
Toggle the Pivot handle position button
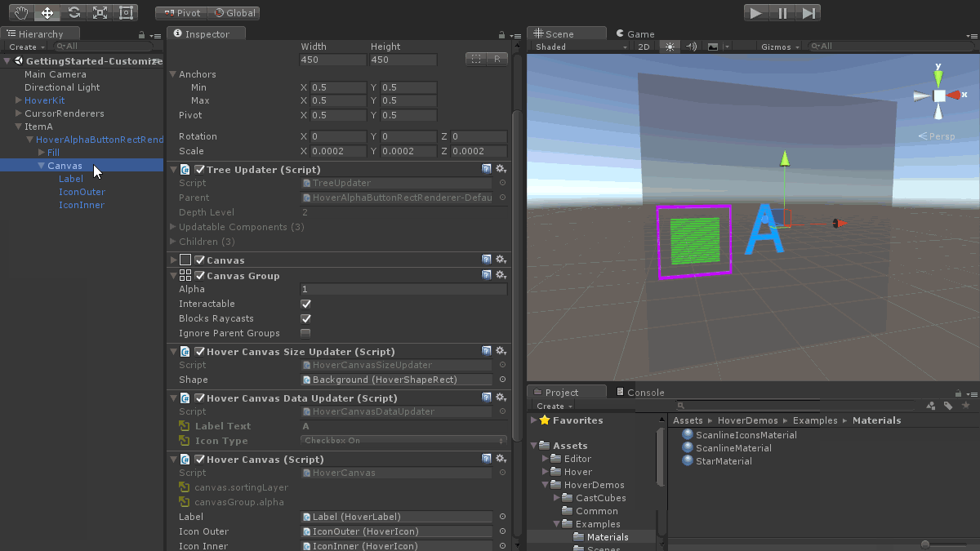181,12
